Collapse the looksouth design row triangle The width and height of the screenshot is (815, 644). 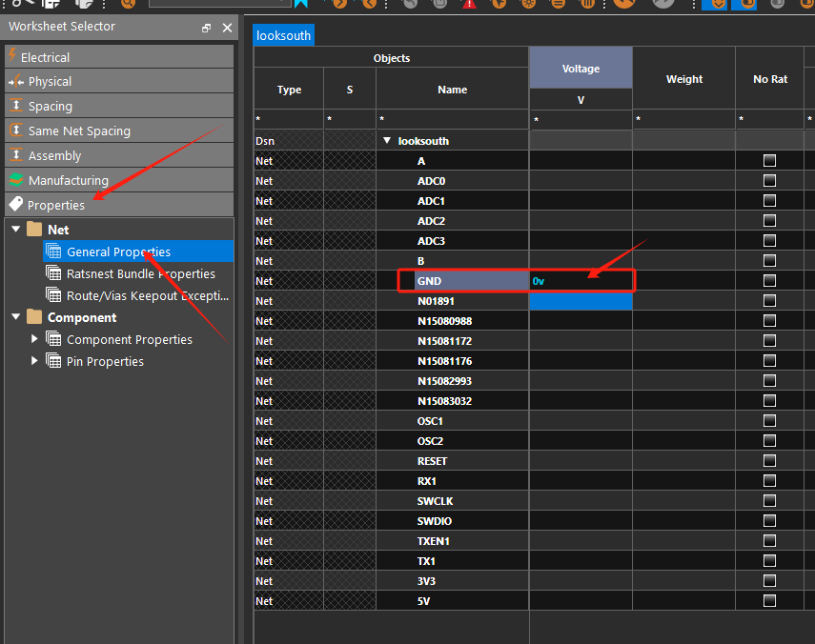(x=387, y=141)
